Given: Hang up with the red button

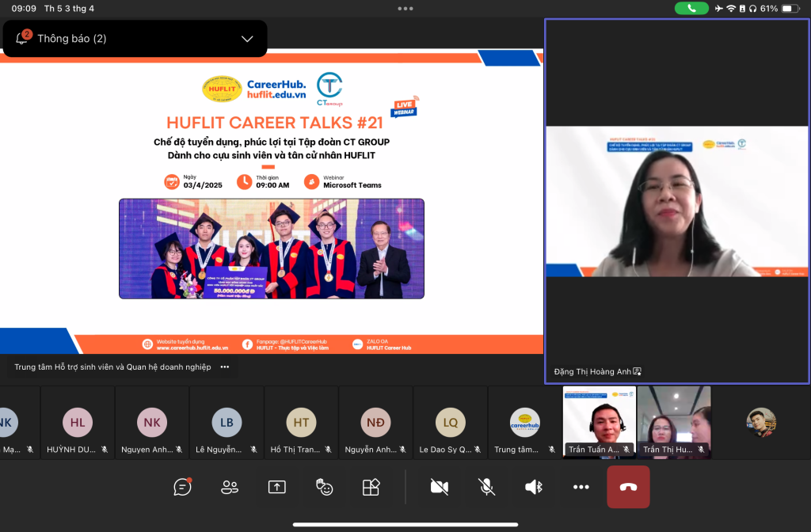Looking at the screenshot, I should [628, 487].
